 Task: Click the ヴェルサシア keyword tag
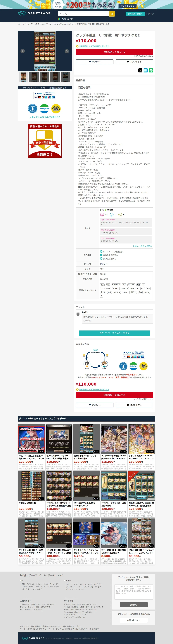coord(105,288)
